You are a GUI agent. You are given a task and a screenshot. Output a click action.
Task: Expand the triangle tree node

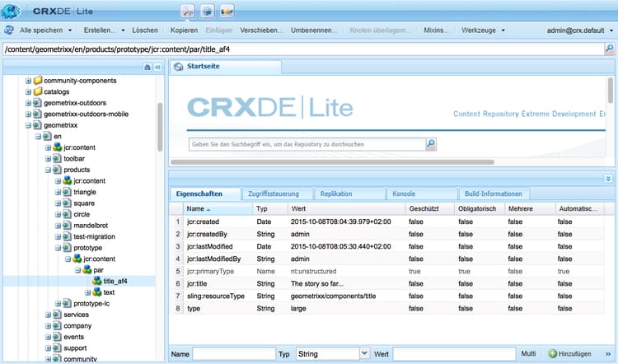[x=58, y=192]
